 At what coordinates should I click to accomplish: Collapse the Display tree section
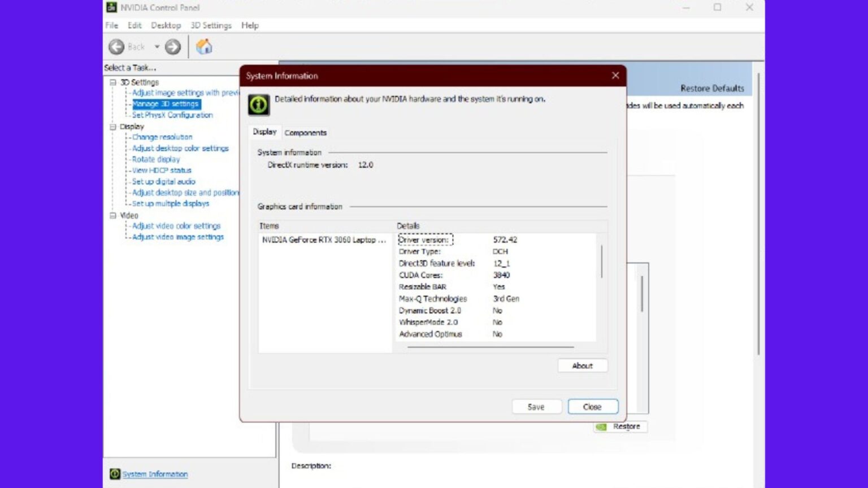click(x=112, y=126)
